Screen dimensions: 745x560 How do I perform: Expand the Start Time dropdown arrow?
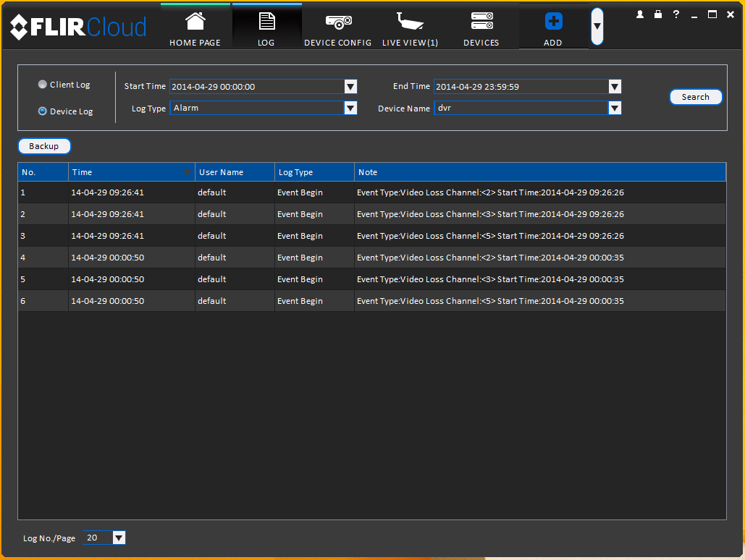[350, 86]
